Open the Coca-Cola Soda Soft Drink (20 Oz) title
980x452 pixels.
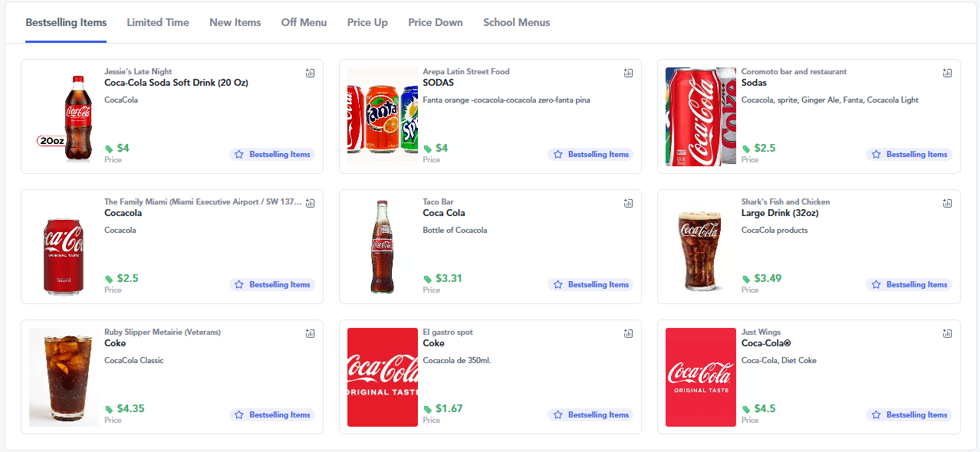[176, 83]
